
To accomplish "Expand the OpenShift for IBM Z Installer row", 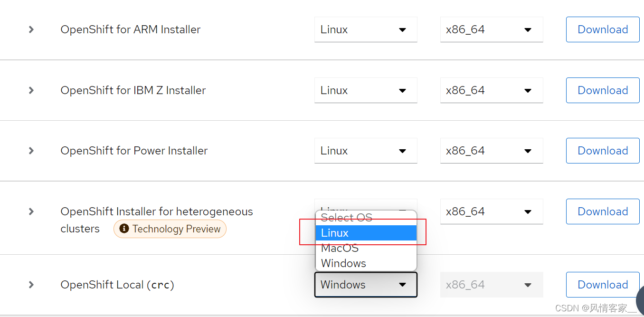I will pyautogui.click(x=31, y=90).
